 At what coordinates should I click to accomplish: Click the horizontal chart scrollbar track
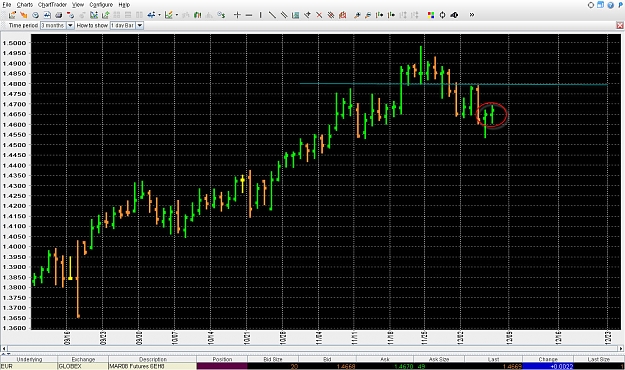(x=312, y=348)
